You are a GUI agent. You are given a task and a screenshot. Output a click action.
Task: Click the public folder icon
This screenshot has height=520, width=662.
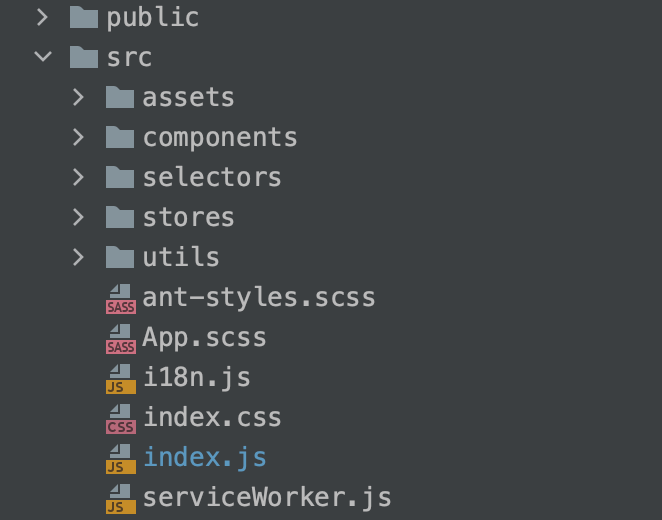[x=84, y=17]
